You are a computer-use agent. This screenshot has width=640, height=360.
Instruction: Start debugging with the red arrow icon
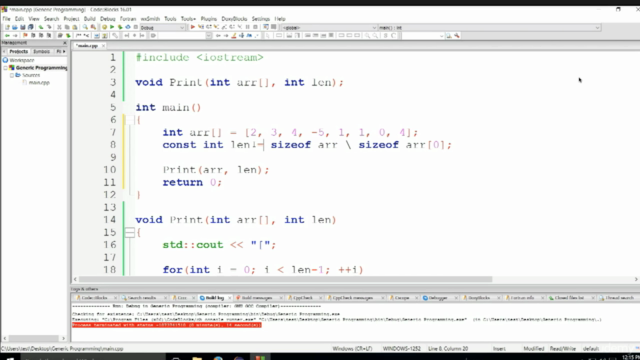193,27
